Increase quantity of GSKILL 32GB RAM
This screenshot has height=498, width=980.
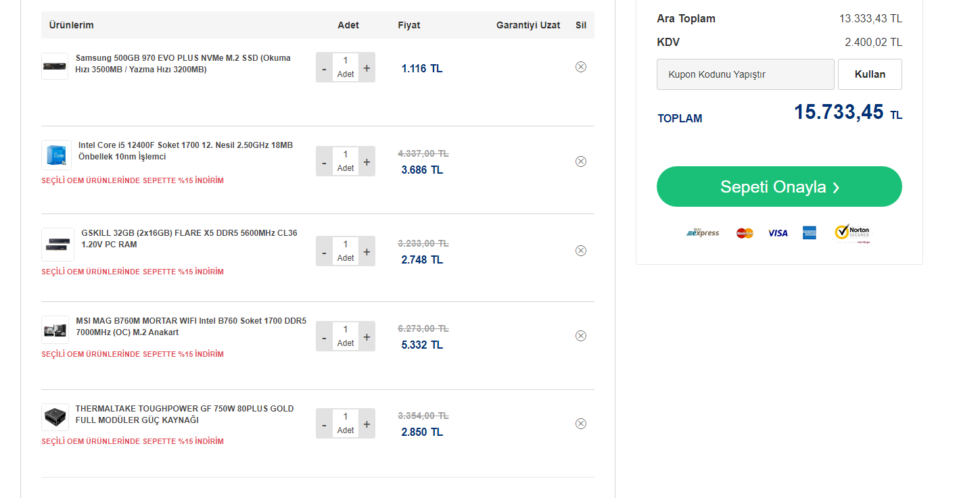[367, 251]
